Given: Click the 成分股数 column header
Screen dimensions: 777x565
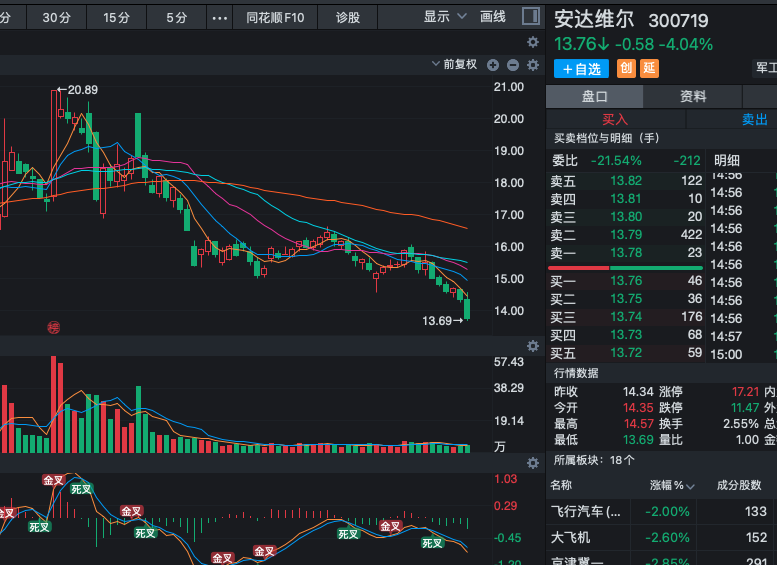Looking at the screenshot, I should coord(739,485).
